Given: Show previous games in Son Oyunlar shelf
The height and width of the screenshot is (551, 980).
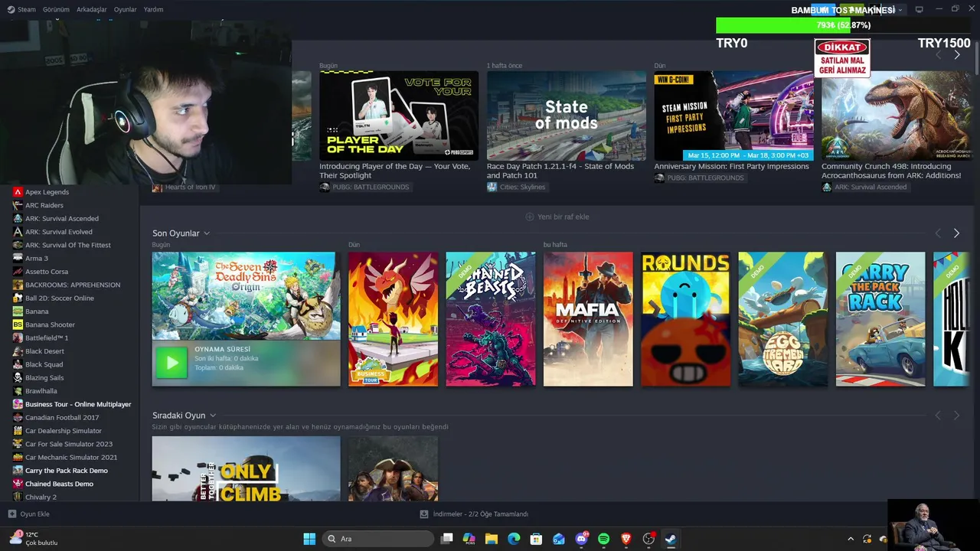Looking at the screenshot, I should pos(938,233).
